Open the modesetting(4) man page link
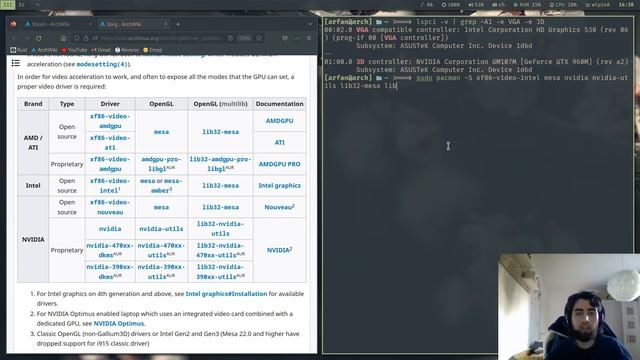The image size is (640, 360). click(102, 64)
